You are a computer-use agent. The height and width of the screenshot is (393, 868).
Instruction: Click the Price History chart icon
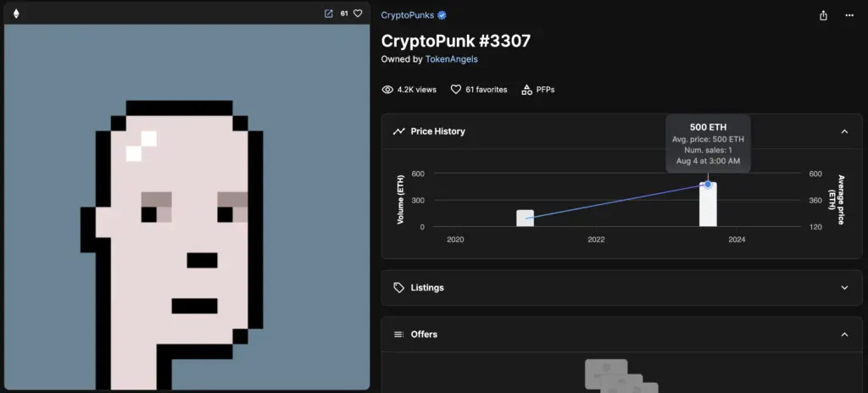(398, 131)
